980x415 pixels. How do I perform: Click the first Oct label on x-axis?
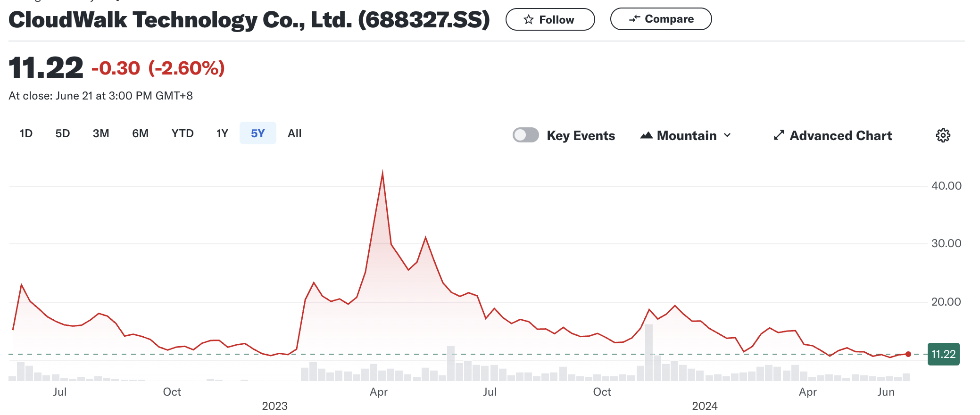click(172, 392)
